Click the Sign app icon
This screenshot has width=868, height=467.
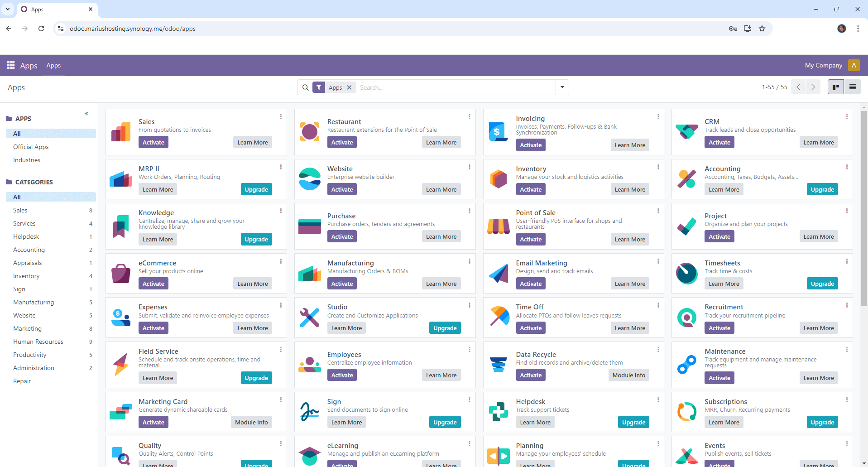[310, 412]
